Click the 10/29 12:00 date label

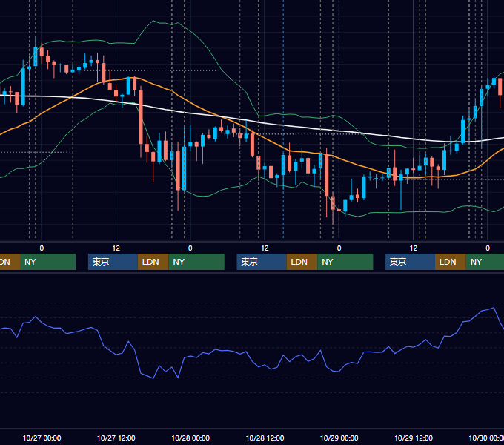[414, 438]
